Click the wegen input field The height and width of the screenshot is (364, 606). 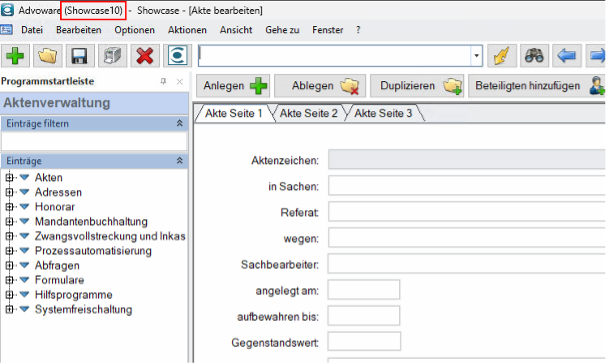click(x=467, y=238)
